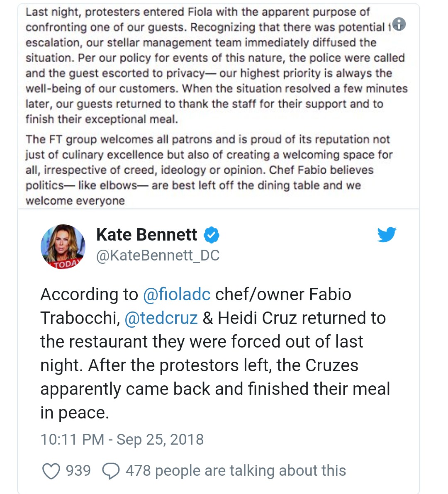Visit the @KateBennett_DC handle
Viewport: 448px width, 494px height.
coord(158,255)
